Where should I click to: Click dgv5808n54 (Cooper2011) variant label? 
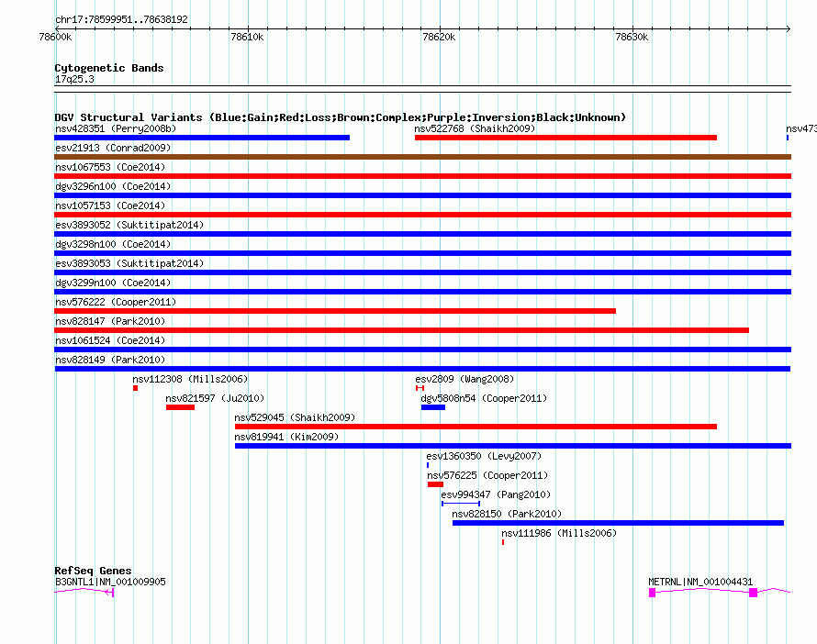(x=484, y=398)
